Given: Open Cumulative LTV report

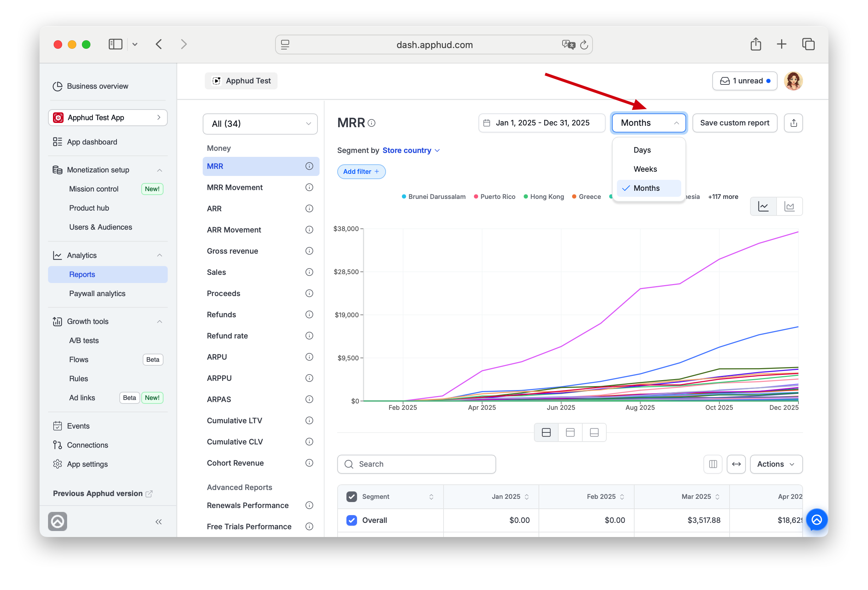Looking at the screenshot, I should pyautogui.click(x=261, y=421).
